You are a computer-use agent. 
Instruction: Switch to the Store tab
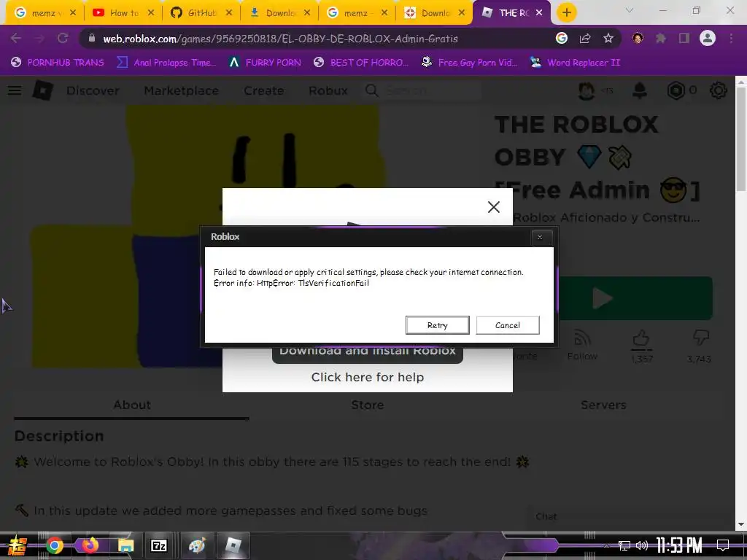pos(368,405)
